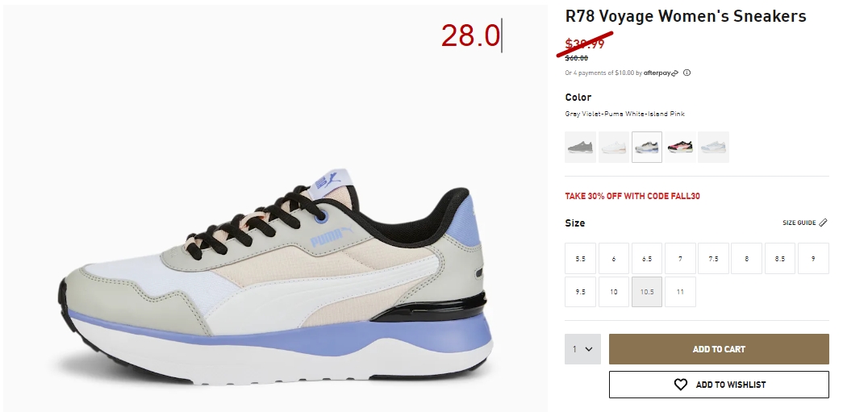
Task: Open the quantity dropdown
Action: [583, 349]
